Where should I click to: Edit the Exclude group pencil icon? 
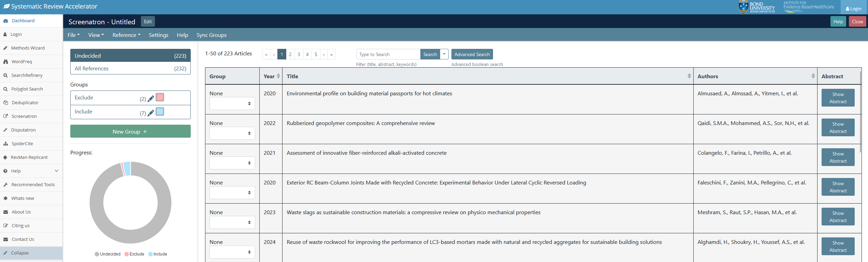coord(150,99)
